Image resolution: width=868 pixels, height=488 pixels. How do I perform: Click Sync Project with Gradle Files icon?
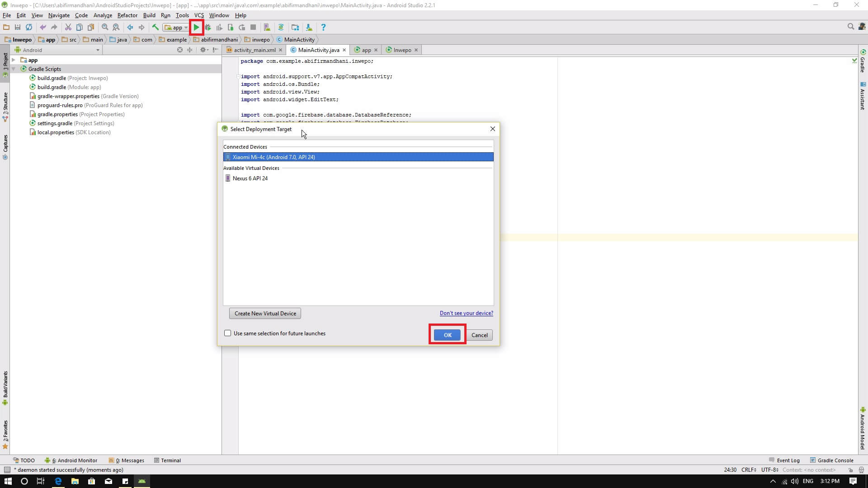[281, 28]
